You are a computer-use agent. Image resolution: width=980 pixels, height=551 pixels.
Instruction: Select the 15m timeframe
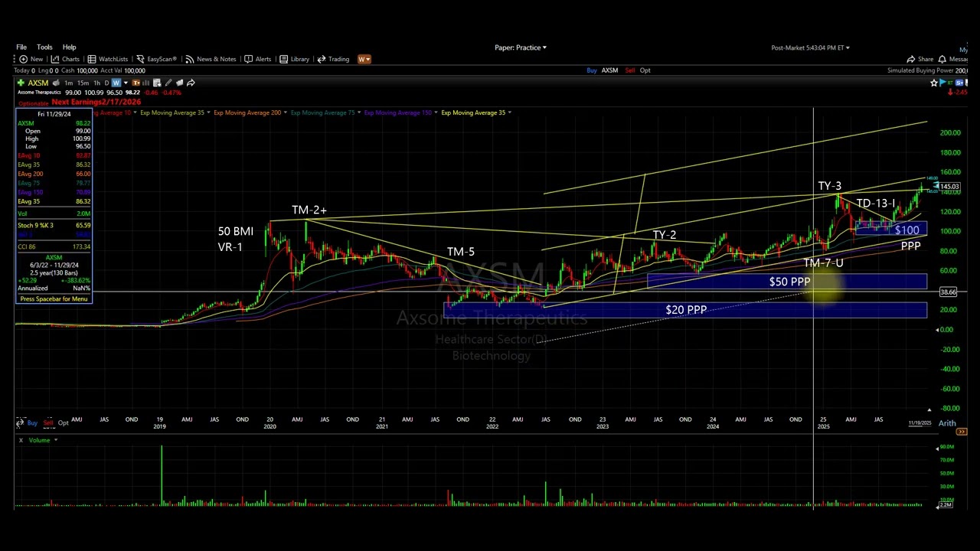coord(83,83)
